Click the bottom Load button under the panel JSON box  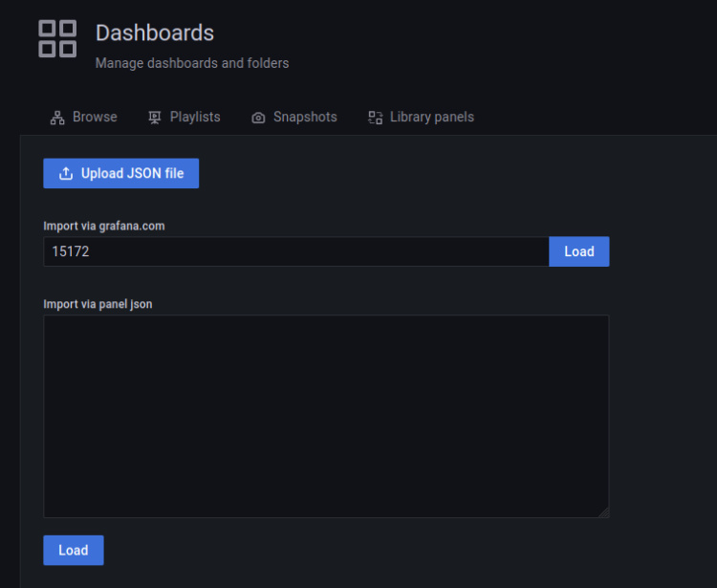point(74,550)
